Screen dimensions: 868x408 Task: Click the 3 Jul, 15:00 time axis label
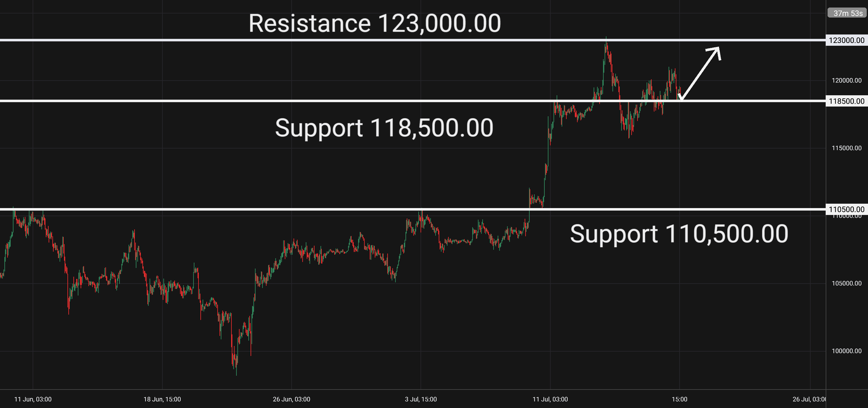pos(421,399)
